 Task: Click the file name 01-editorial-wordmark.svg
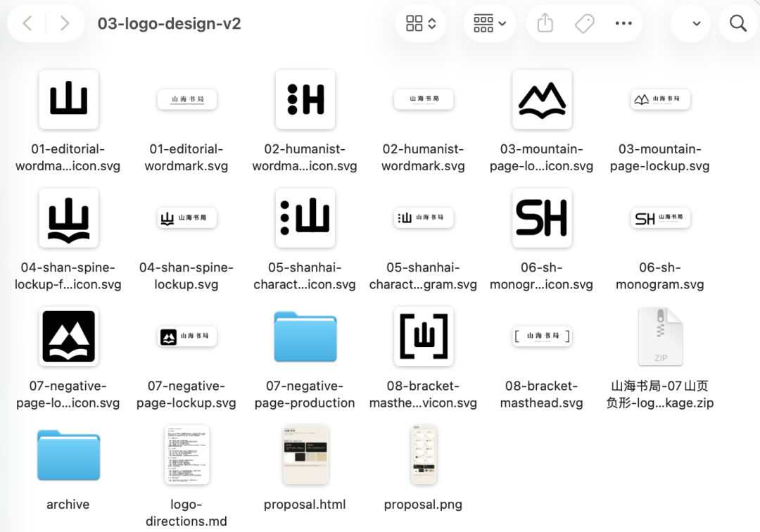pyautogui.click(x=186, y=158)
